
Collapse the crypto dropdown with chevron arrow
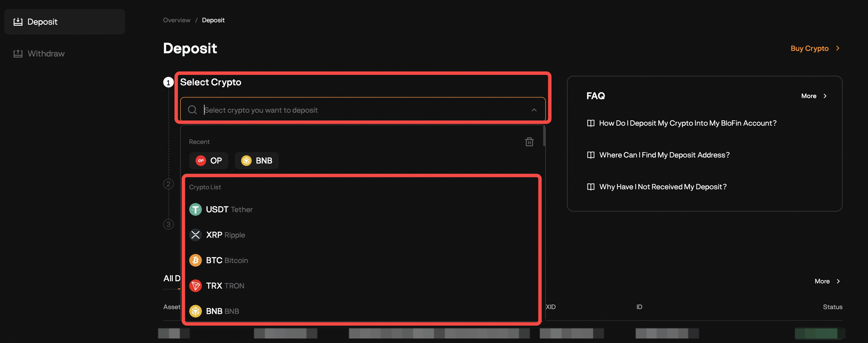click(x=534, y=110)
